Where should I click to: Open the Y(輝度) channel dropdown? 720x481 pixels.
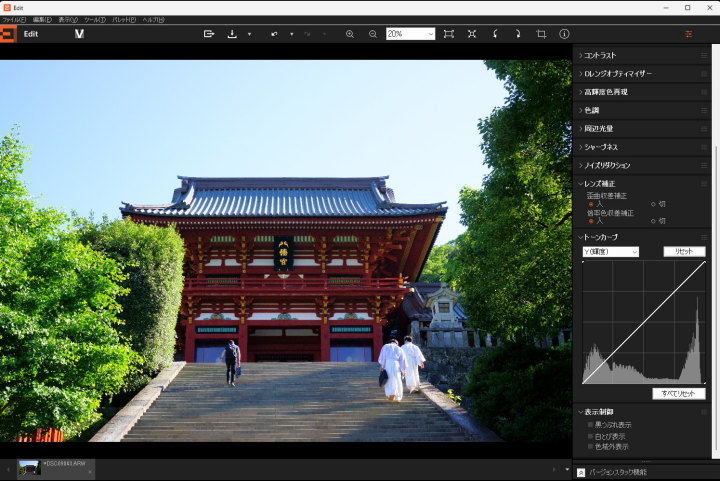(x=611, y=252)
